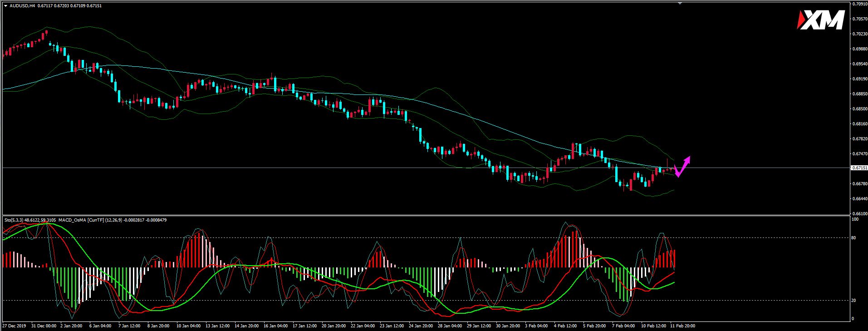Click the 100 label on stochastic scale

(x=855, y=219)
